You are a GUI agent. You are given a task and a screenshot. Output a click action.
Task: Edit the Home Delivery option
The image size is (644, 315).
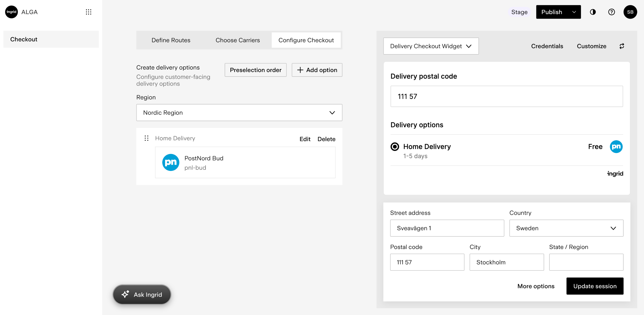[305, 139]
